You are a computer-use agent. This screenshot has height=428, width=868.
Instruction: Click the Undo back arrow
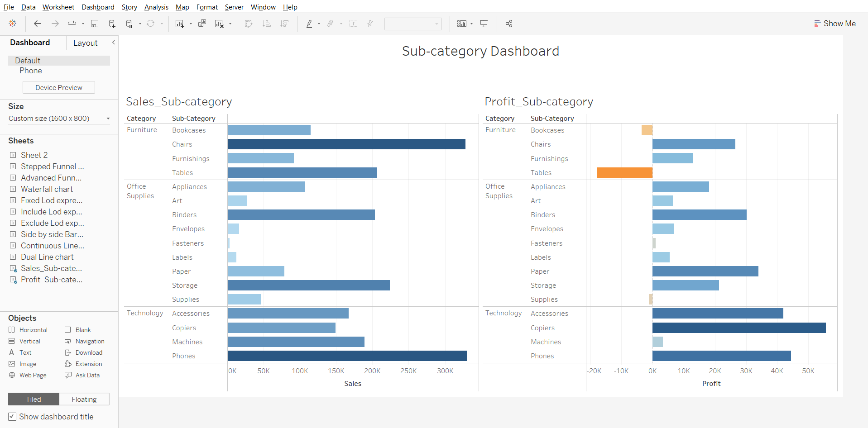38,24
